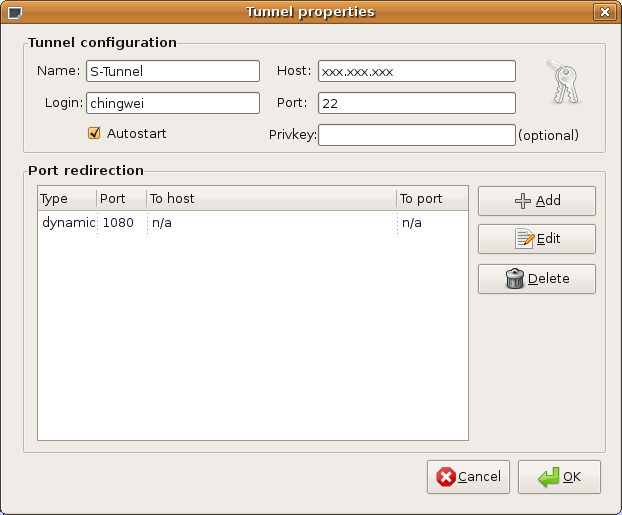Click the Edit button

[537, 239]
